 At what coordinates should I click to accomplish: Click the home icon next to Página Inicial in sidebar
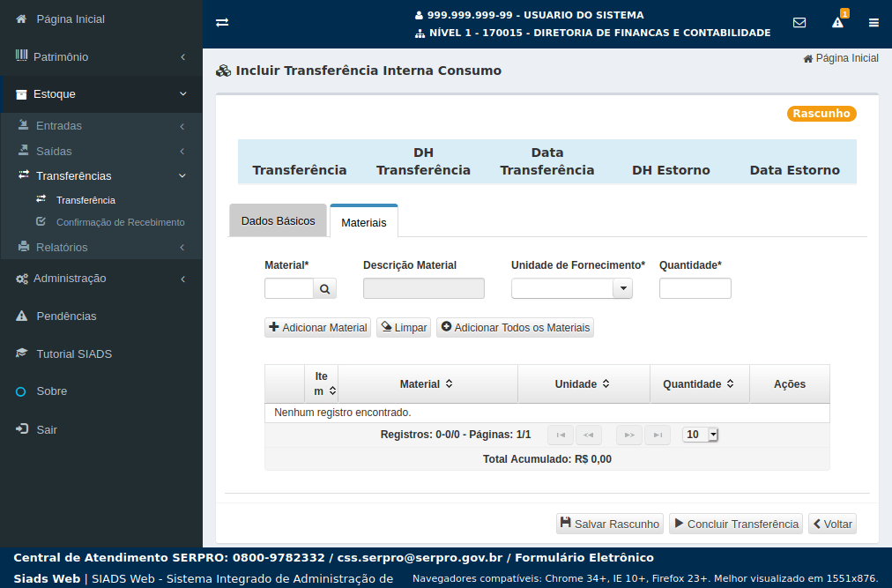(x=21, y=19)
